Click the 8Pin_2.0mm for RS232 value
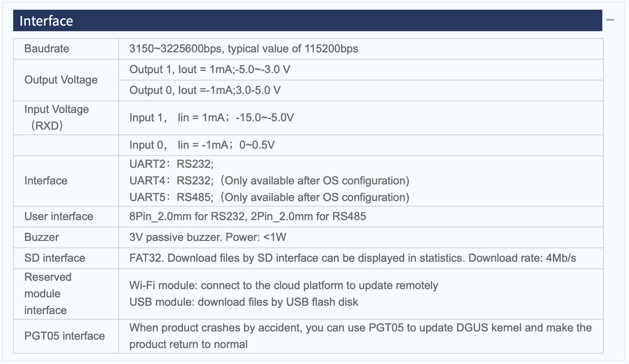Viewport: 629px width, 364px height. 248,216
